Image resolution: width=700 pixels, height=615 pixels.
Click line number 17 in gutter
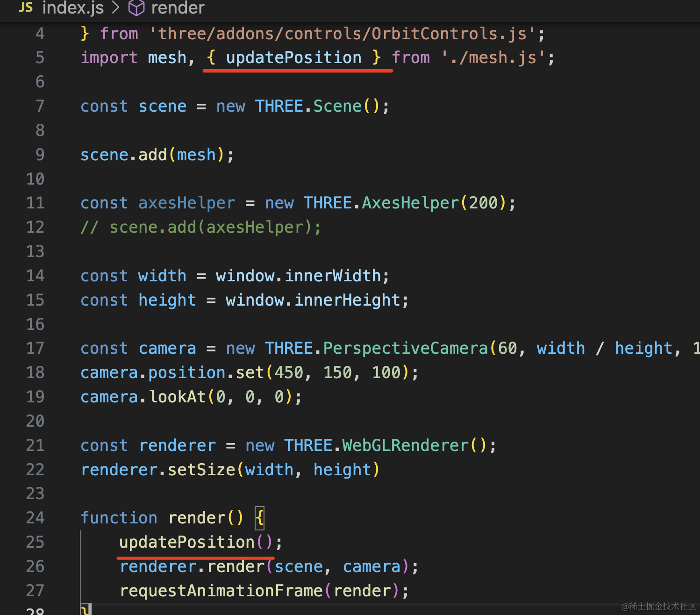coord(36,348)
